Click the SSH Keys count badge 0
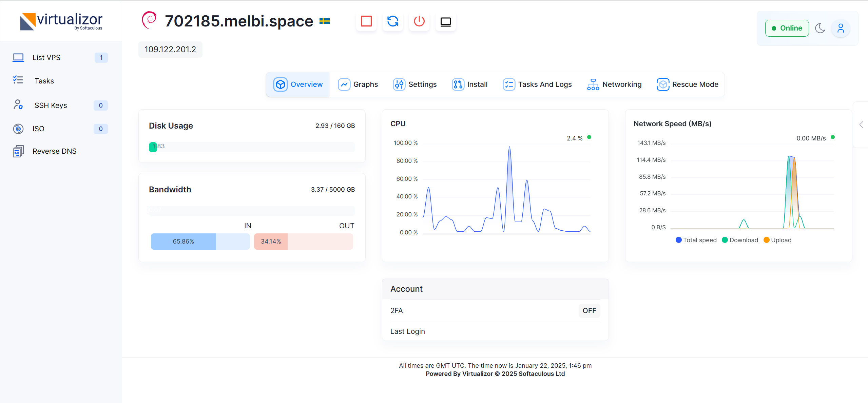Screen dimensions: 868x403 [x=101, y=105]
